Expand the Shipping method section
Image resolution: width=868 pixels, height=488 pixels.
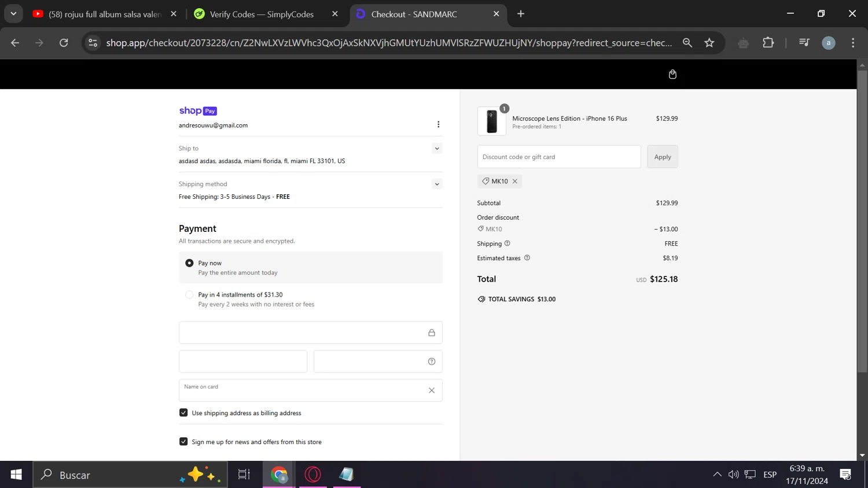click(x=437, y=184)
